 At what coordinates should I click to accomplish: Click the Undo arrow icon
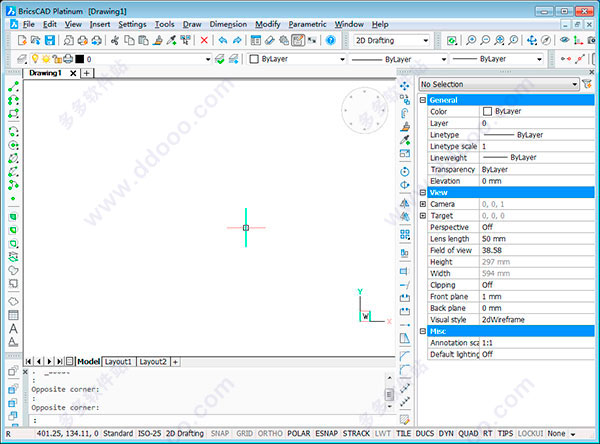(223, 40)
